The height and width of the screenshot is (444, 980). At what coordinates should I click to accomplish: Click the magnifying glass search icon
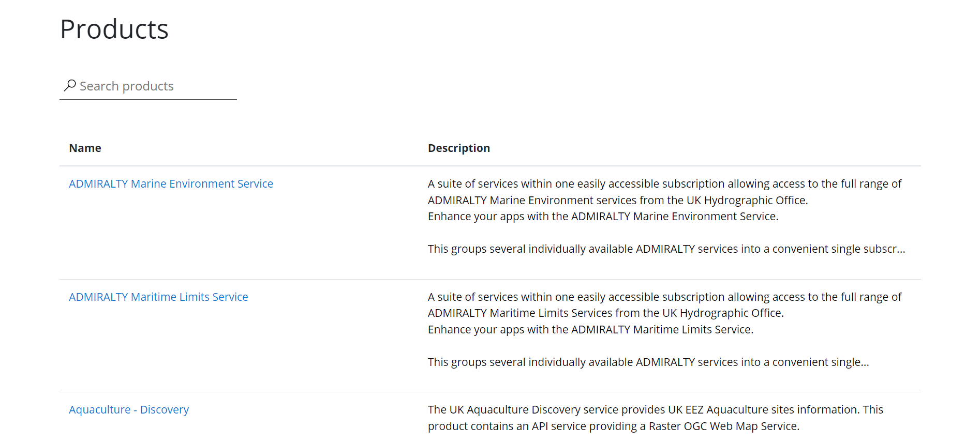coord(70,85)
